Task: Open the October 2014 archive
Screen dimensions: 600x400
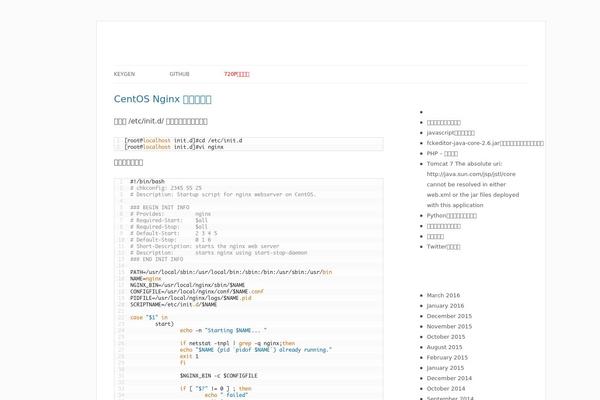Action: point(446,388)
